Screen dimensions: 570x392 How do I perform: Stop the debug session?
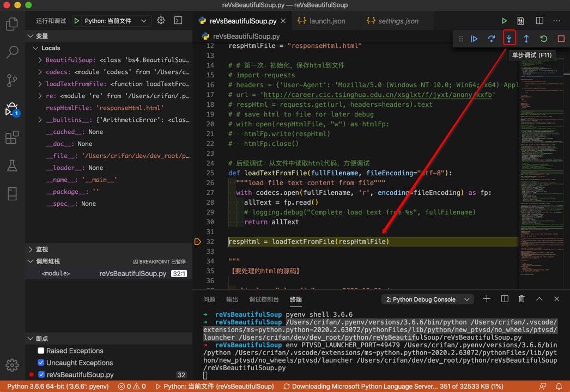(561, 39)
